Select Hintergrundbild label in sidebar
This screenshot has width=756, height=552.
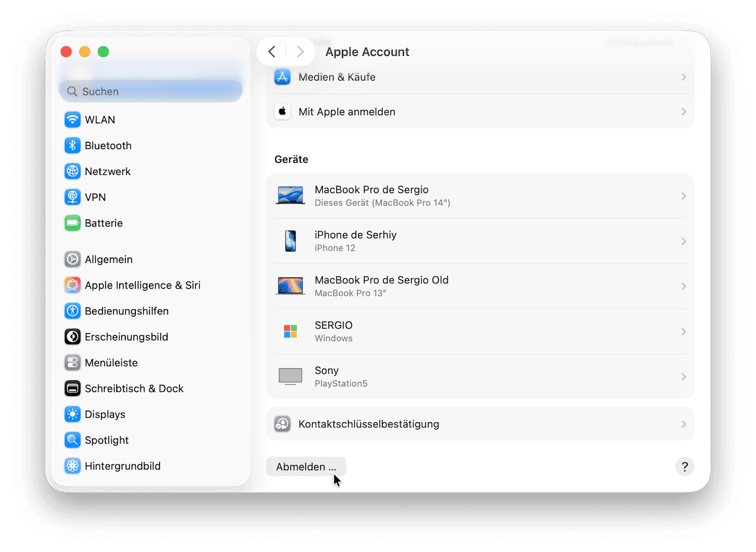click(122, 466)
